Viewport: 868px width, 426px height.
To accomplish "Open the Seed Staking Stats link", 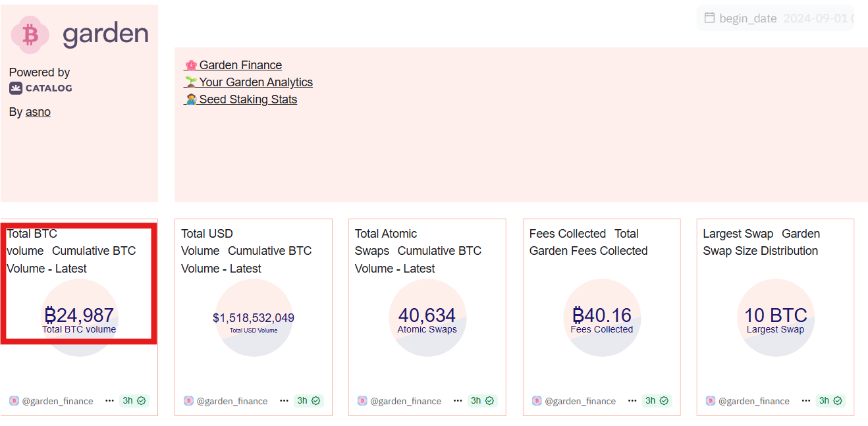I will pyautogui.click(x=240, y=99).
